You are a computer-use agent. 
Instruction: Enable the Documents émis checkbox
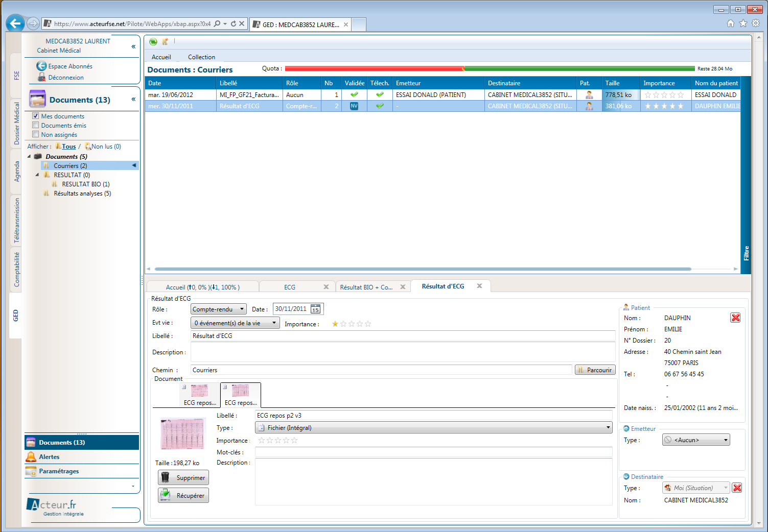pos(36,125)
